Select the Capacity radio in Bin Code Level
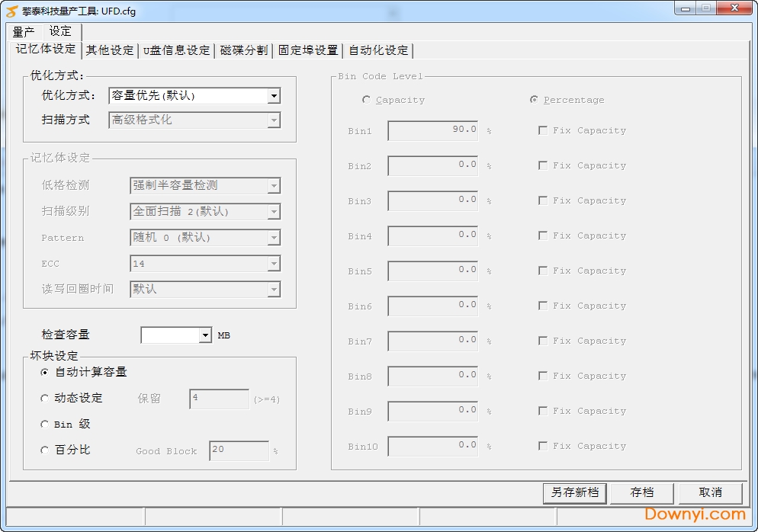758x532 pixels. pos(367,100)
